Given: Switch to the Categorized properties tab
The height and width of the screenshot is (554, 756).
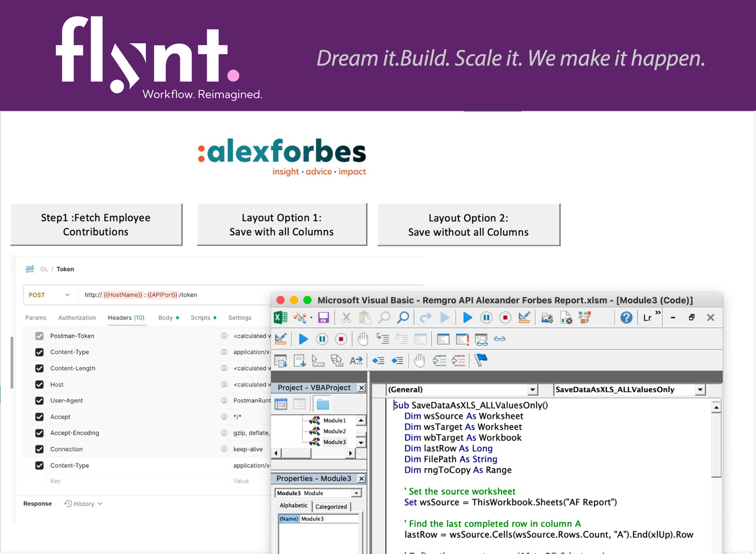Looking at the screenshot, I should tap(331, 507).
